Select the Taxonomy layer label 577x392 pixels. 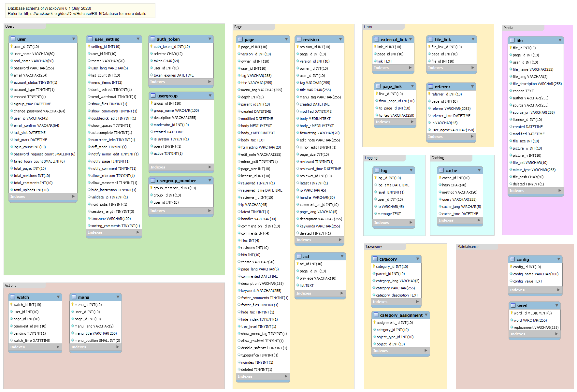[x=373, y=247]
